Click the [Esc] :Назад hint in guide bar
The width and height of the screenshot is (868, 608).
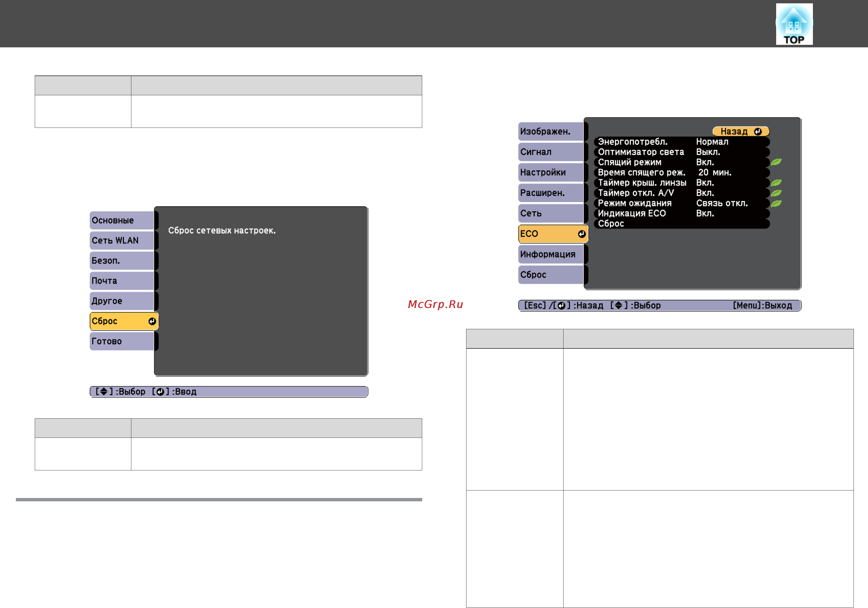pos(563,305)
